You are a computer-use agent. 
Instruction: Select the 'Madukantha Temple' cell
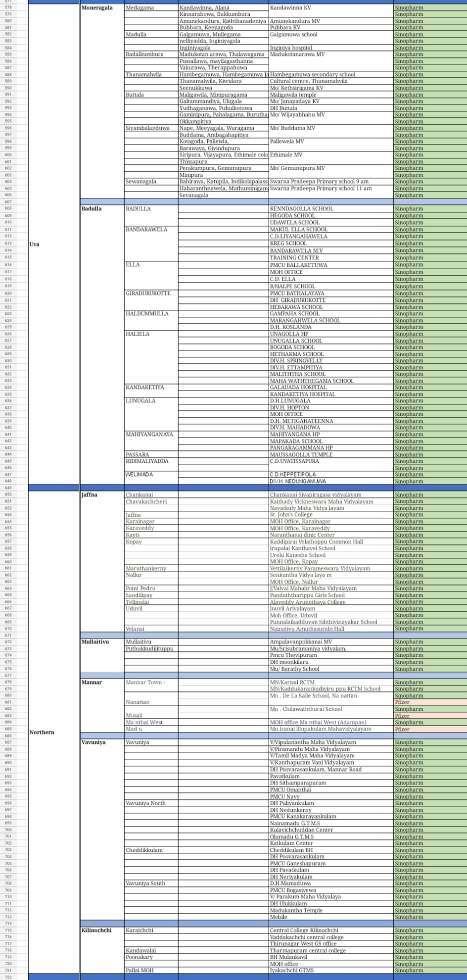point(331,911)
